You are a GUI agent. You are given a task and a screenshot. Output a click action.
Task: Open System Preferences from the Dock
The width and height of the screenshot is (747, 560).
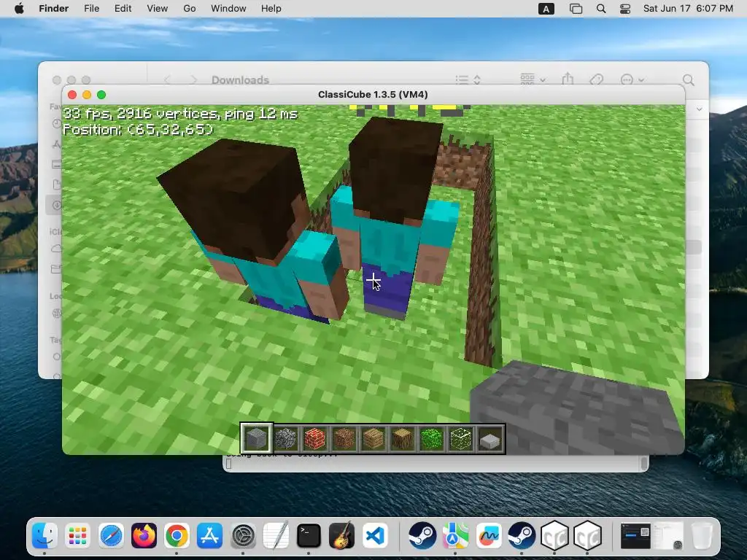243,536
